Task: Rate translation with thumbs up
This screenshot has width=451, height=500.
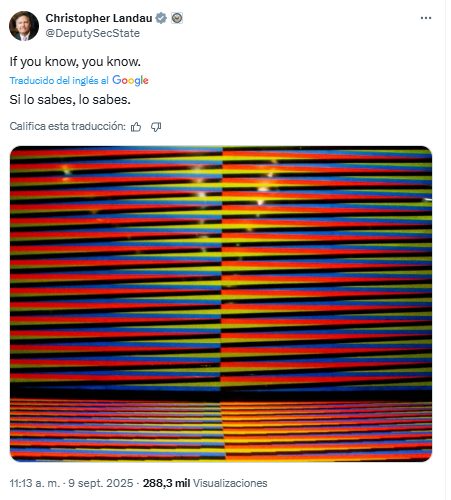Action: [x=136, y=127]
